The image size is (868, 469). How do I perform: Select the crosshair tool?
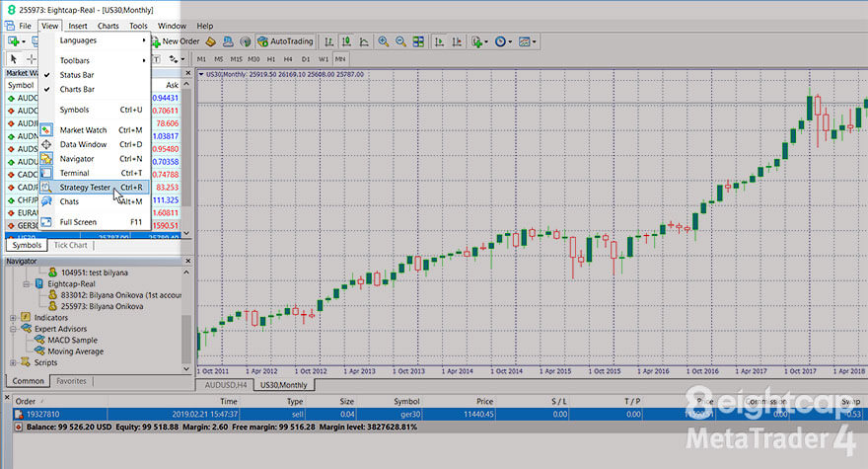pos(31,59)
